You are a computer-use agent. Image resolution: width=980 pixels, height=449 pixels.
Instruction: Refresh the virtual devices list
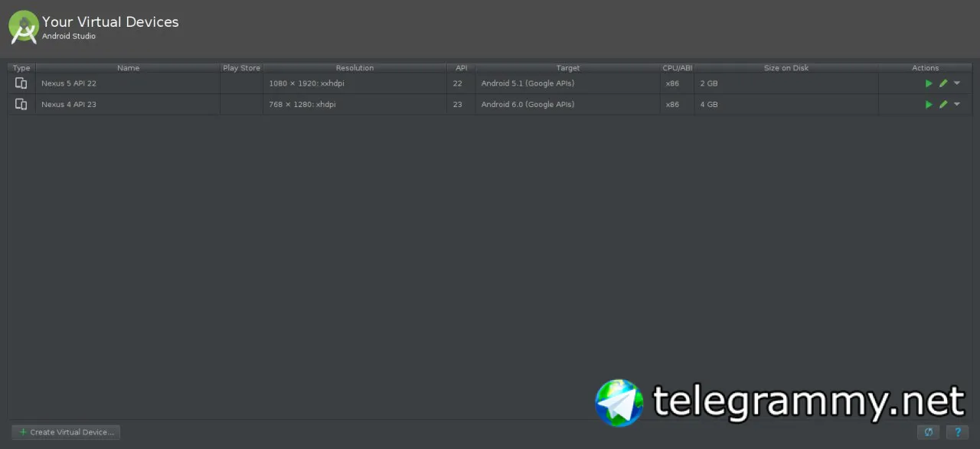click(x=928, y=432)
